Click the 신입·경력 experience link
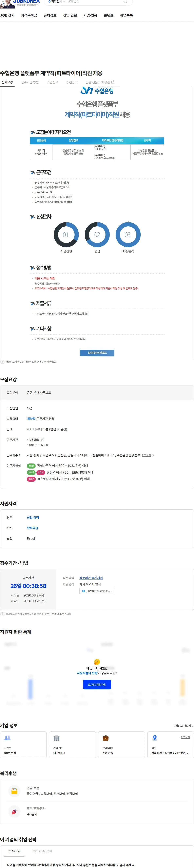The image size is (194, 868). (x=33, y=518)
